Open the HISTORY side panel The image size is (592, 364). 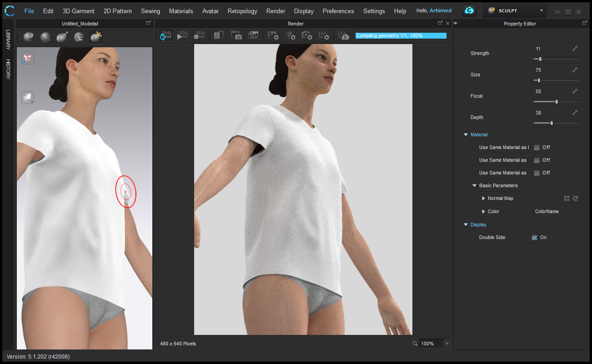8,69
